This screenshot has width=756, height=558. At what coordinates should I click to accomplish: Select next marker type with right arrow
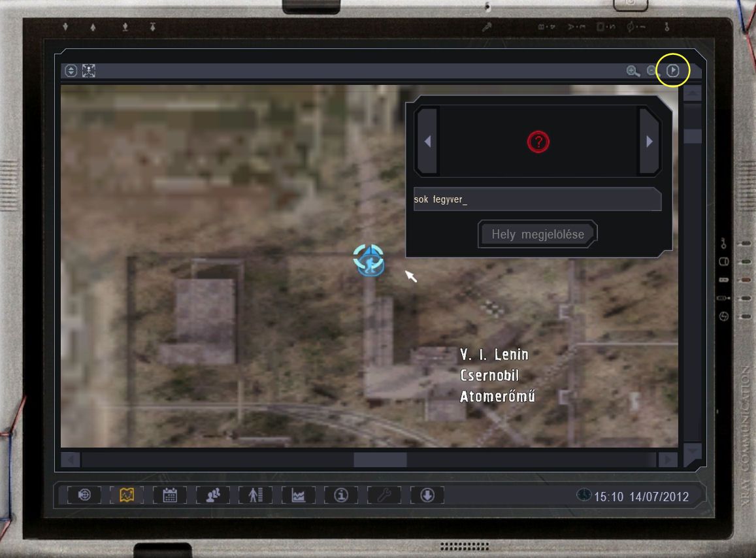click(x=649, y=141)
